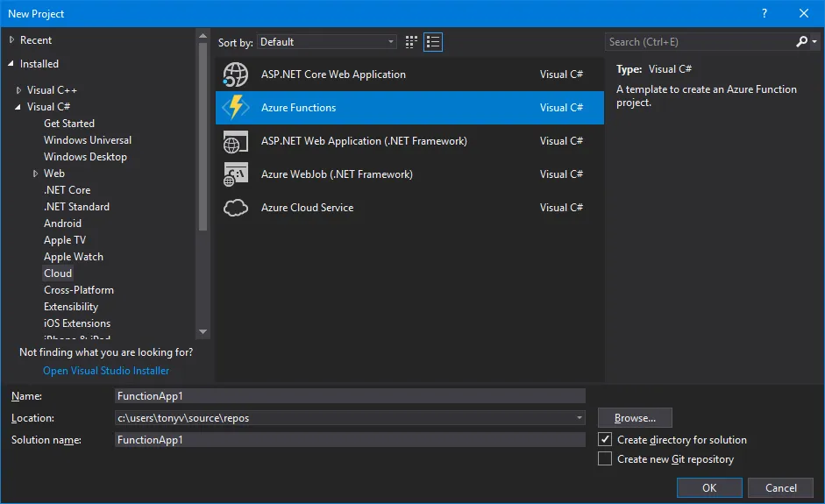Click the Browse... button
Viewport: 825px width, 504px height.
635,418
